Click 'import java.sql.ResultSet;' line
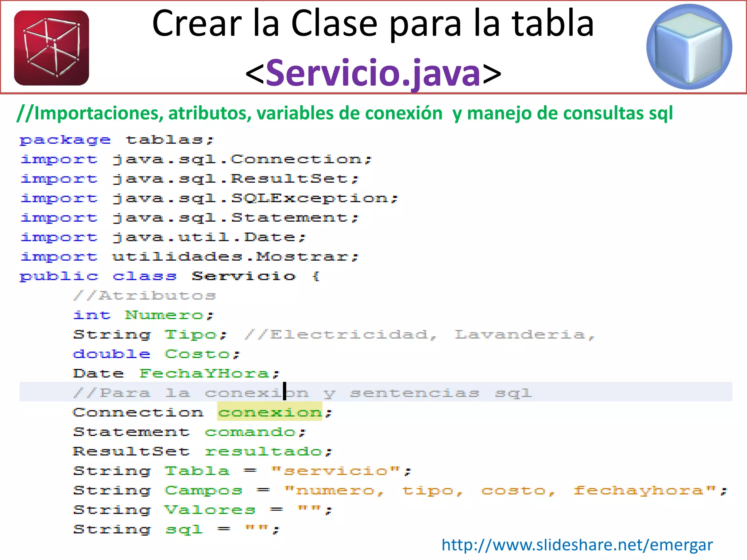Screen dimensions: 747x560 (190, 179)
